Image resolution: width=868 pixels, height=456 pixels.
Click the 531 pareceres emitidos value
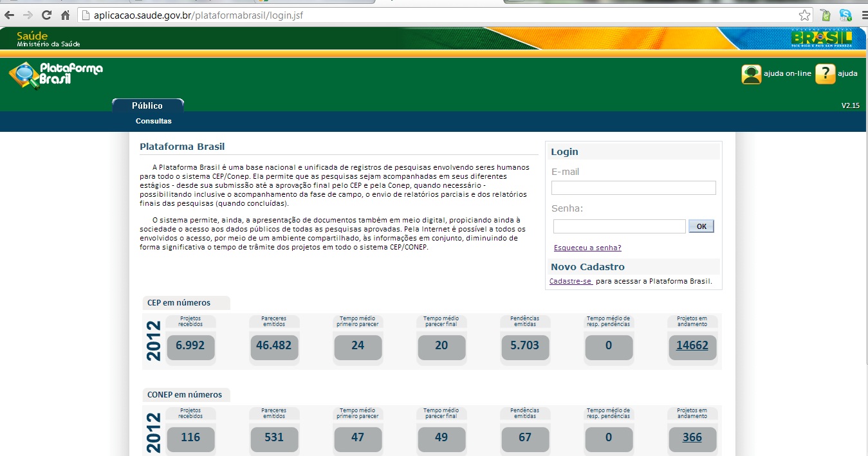(x=274, y=437)
